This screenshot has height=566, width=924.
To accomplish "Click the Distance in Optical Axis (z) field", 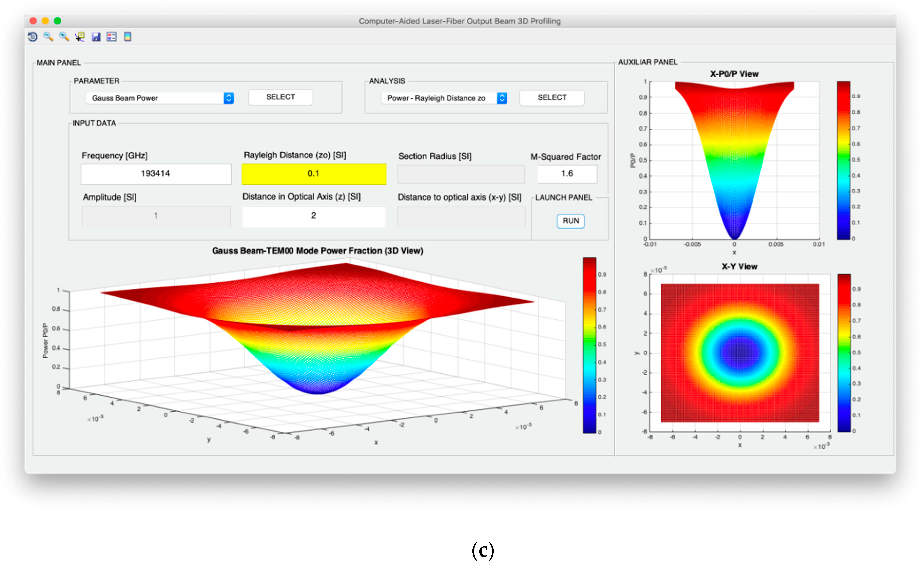I will (x=314, y=216).
